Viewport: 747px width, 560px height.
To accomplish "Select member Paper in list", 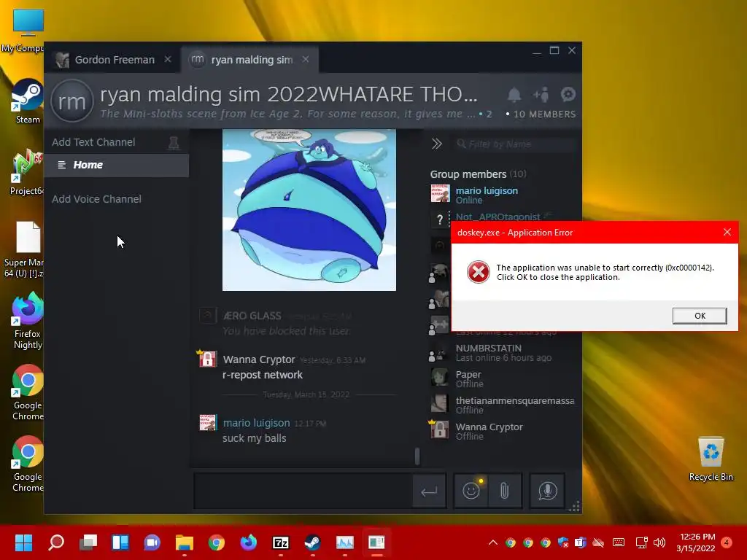I will tap(502, 379).
